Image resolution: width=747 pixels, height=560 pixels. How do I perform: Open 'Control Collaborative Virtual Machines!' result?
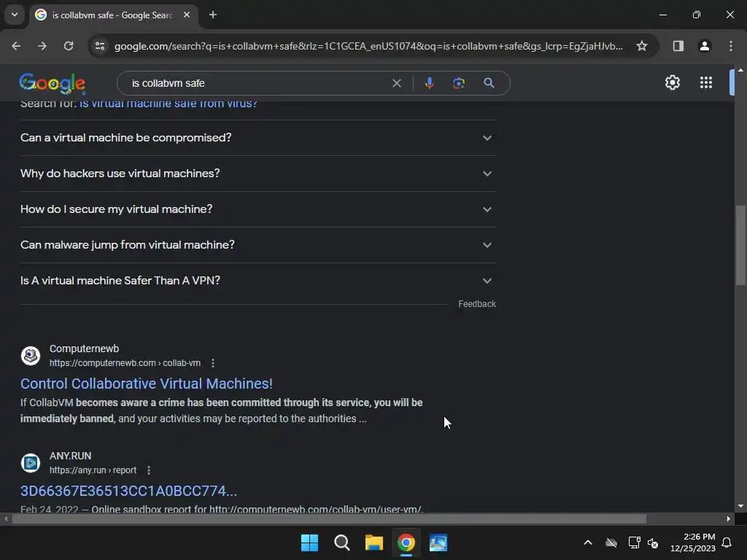click(146, 384)
